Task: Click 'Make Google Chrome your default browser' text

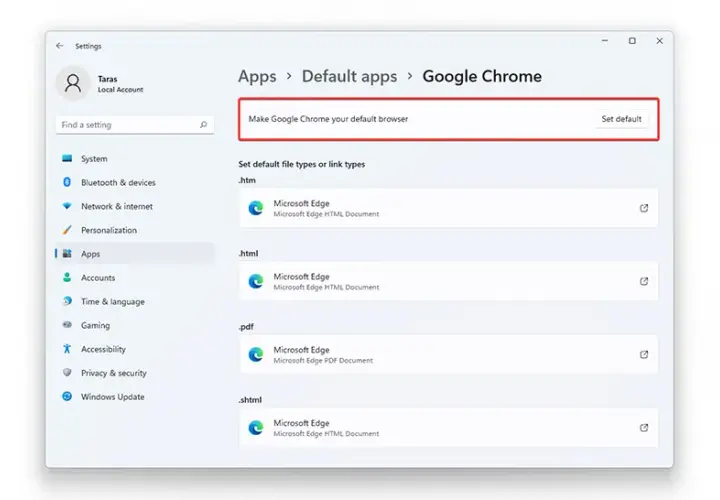Action: pos(328,119)
